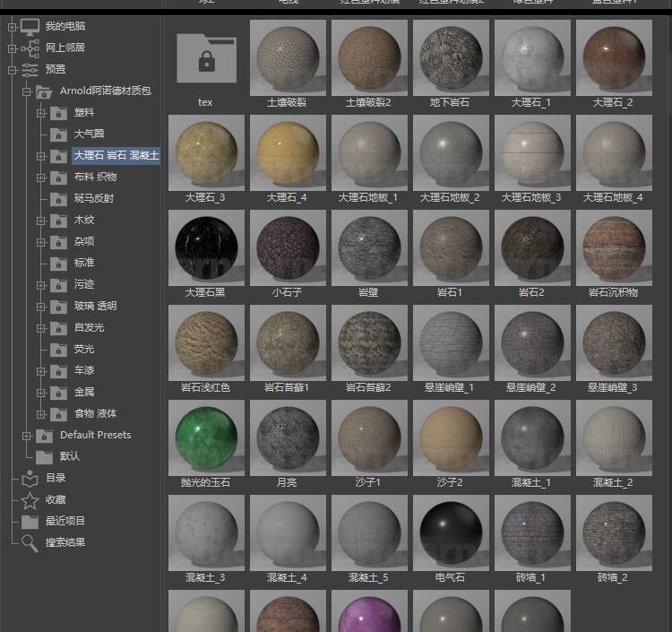Click the 荧光 locked folder icon
Image resolution: width=672 pixels, height=632 pixels.
coord(58,350)
